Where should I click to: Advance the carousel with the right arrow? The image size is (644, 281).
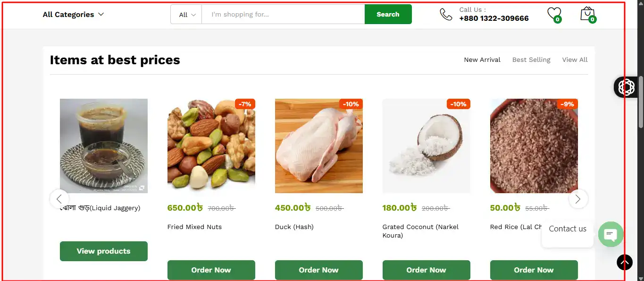tap(578, 199)
